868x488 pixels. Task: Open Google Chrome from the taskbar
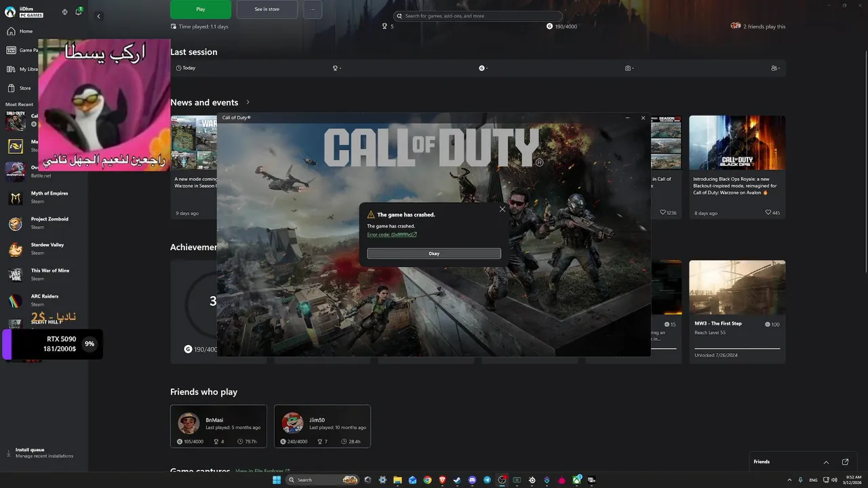pyautogui.click(x=427, y=480)
